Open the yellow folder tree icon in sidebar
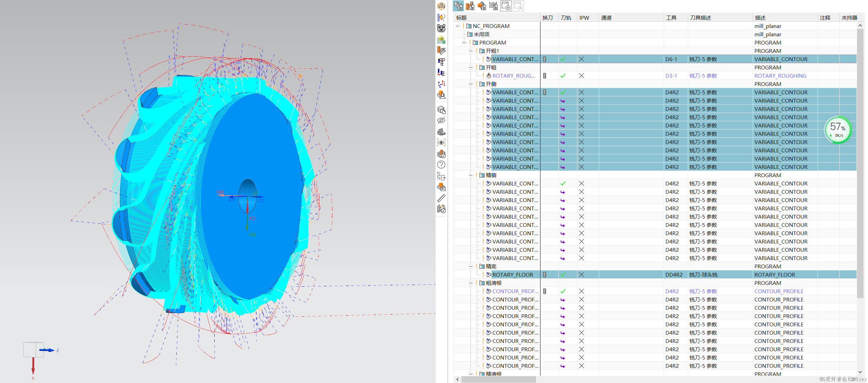The image size is (868, 383). 441,39
